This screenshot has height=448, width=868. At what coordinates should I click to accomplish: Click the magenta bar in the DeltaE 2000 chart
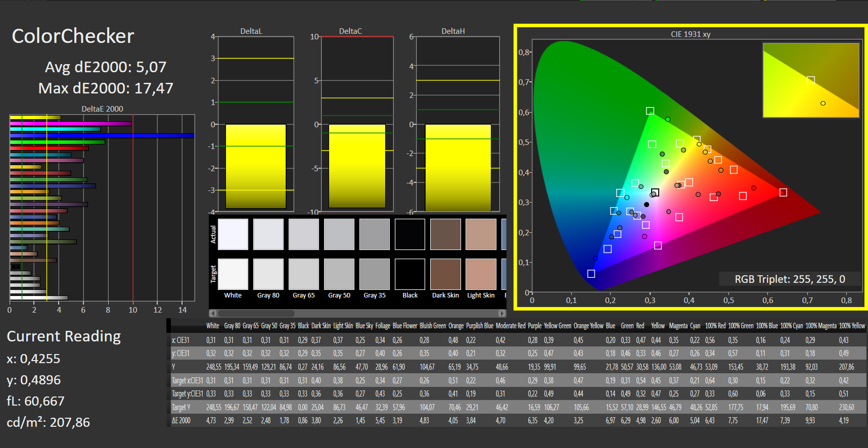pos(71,124)
